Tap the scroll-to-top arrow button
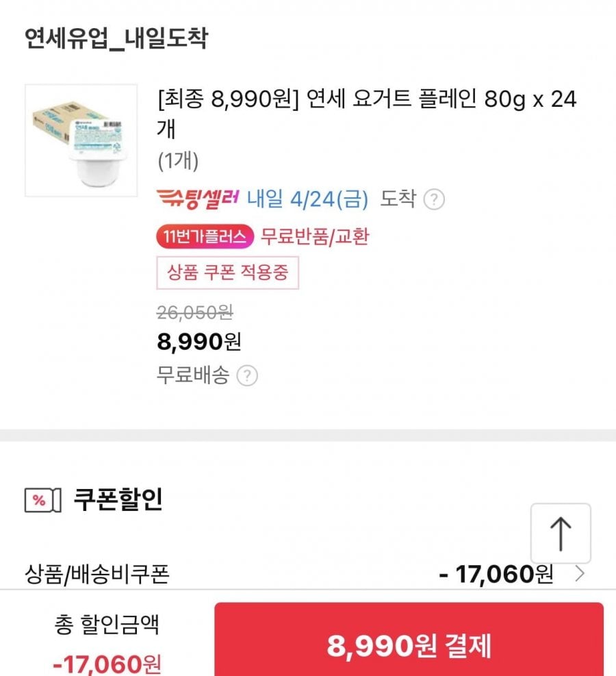Viewport: 616px width, 676px height. pos(561,534)
